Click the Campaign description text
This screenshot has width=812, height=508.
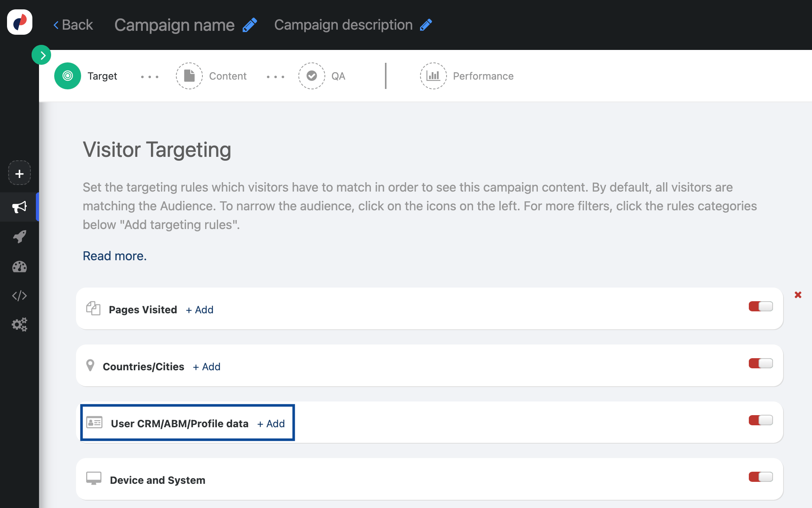tap(343, 25)
